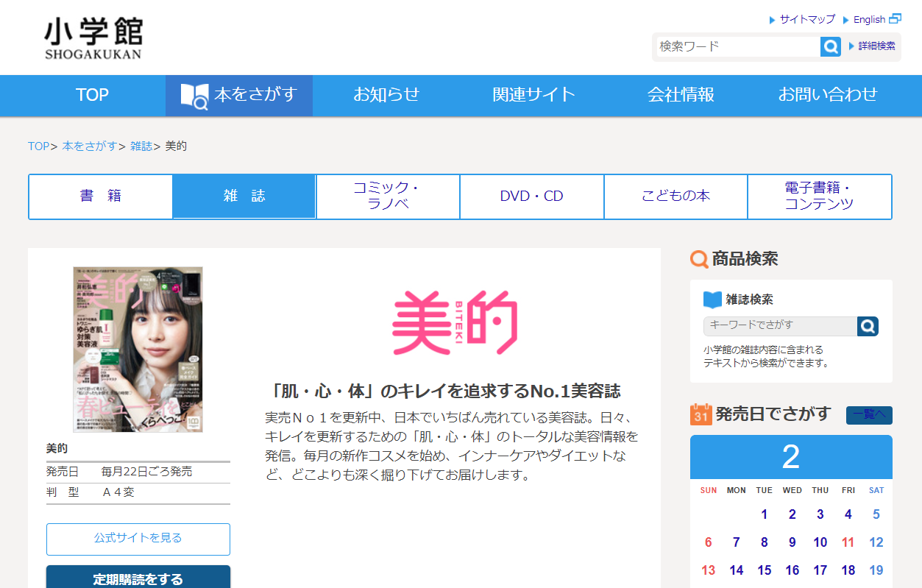Viewport: 922px width, 588px height.
Task: Select day 7 in the calendar
Action: coord(737,542)
